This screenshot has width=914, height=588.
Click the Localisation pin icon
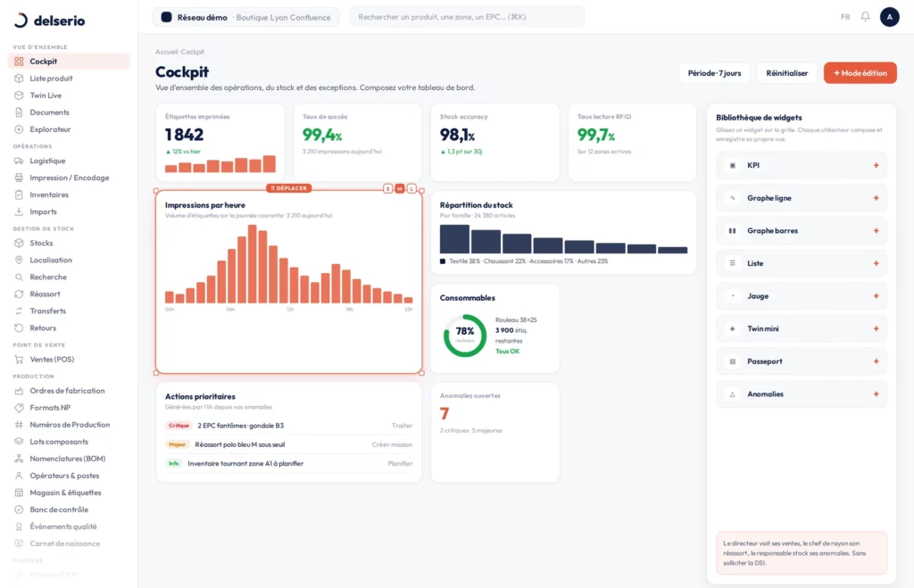coord(19,260)
